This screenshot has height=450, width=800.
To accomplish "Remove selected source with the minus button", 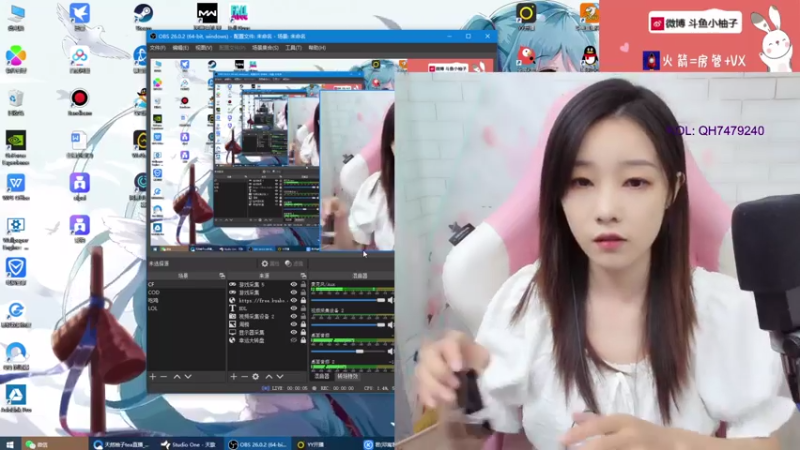I will tap(245, 377).
